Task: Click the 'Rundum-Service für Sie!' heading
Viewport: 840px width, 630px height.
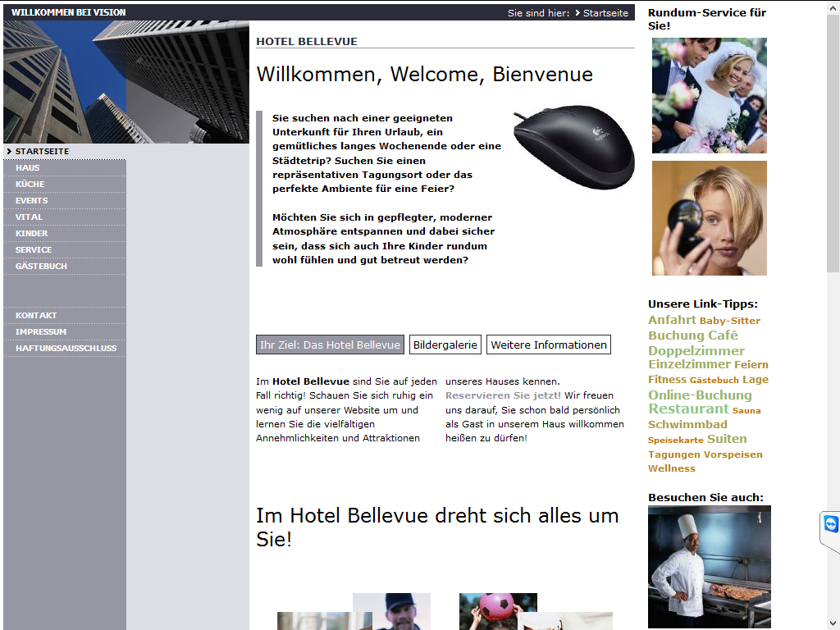Action: (707, 20)
